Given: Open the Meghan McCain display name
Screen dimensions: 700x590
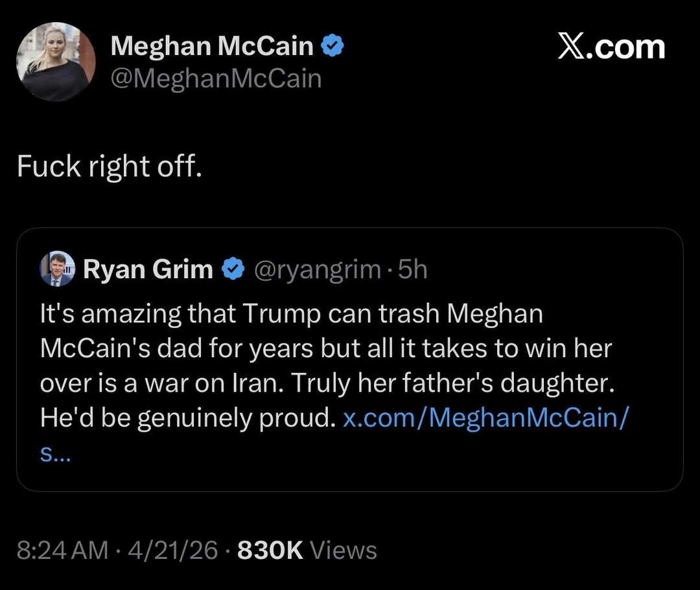Looking at the screenshot, I should 212,47.
